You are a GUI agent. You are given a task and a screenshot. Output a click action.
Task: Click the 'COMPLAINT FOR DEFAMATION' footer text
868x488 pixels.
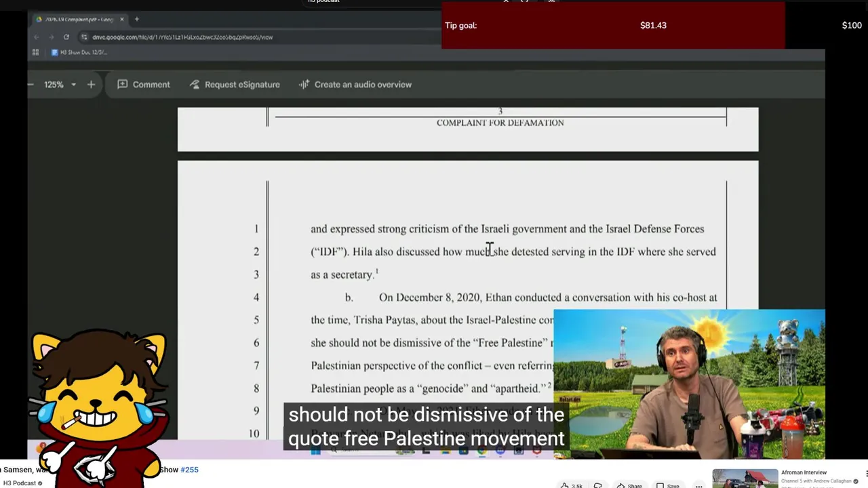pyautogui.click(x=500, y=123)
